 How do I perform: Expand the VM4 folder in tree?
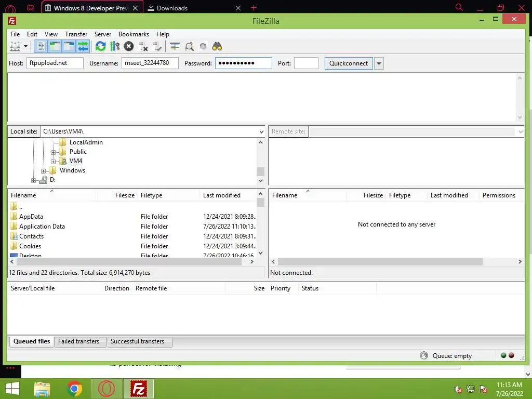click(x=54, y=162)
